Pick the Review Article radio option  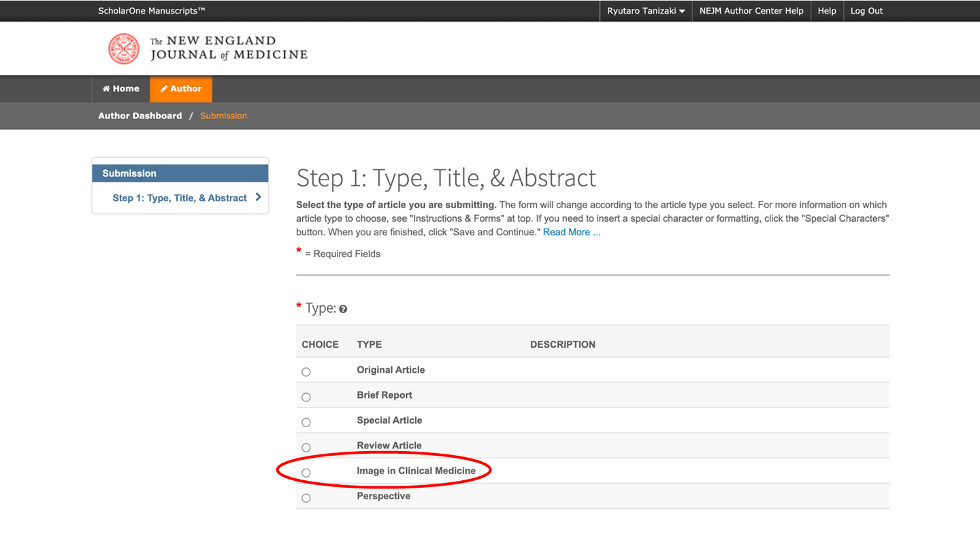click(306, 448)
